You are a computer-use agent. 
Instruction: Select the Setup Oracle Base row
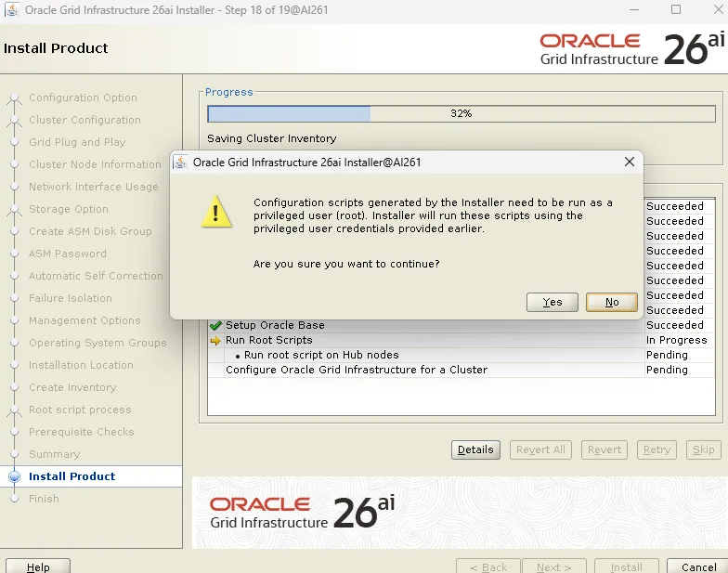(x=461, y=325)
